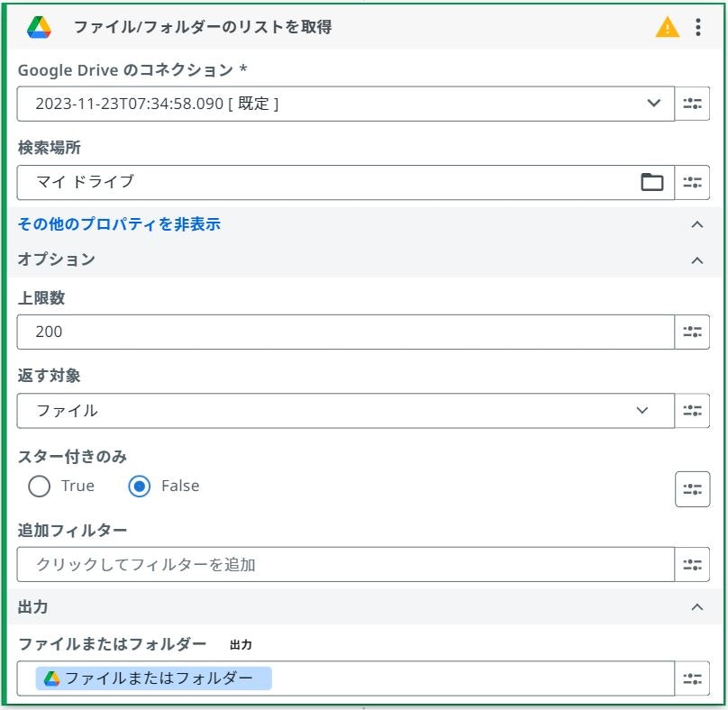The height and width of the screenshot is (710, 728).
Task: Click the ファイルまたはフォルダー output variable chip
Action: [x=153, y=678]
